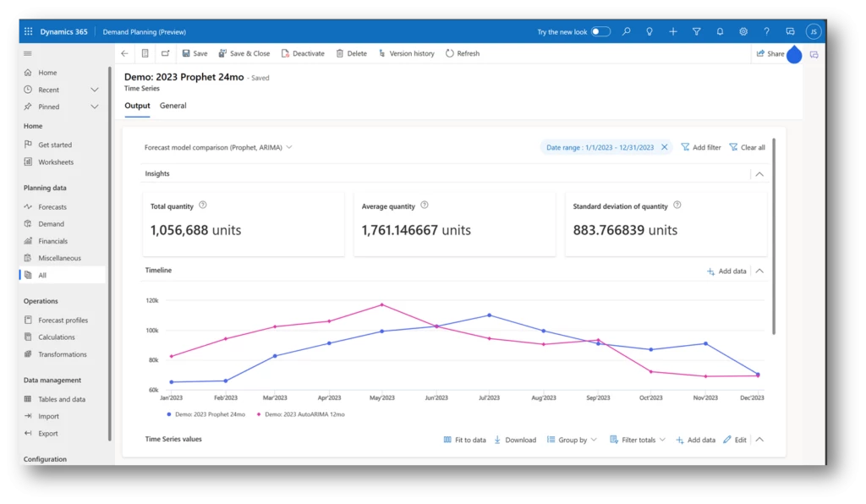Select Forecast profiles in the sidebar
The width and height of the screenshot is (866, 504).
click(63, 320)
